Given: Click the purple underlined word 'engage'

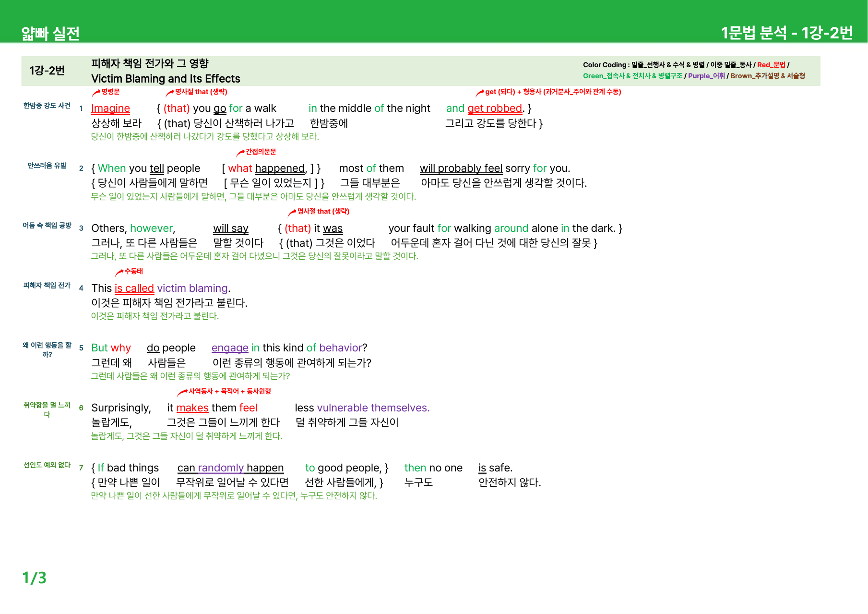Looking at the screenshot, I should point(230,348).
